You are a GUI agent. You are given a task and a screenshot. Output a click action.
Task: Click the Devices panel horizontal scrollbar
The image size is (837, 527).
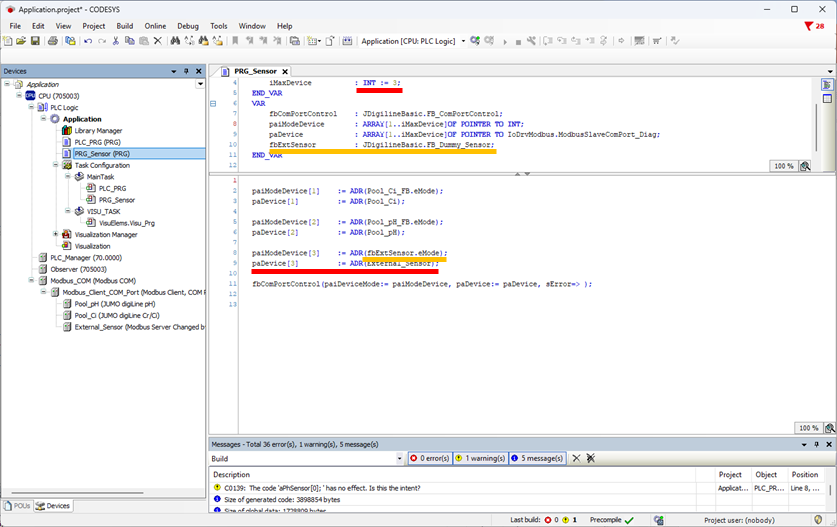click(x=77, y=493)
